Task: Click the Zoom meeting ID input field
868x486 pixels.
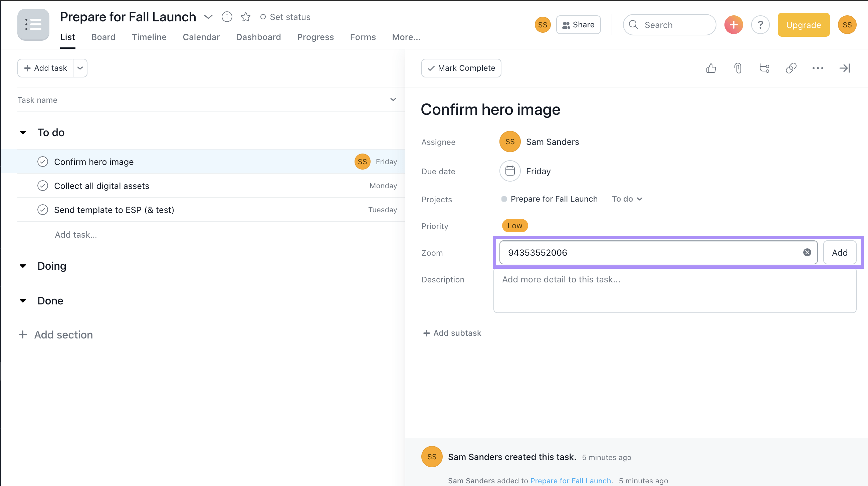Action: click(655, 252)
